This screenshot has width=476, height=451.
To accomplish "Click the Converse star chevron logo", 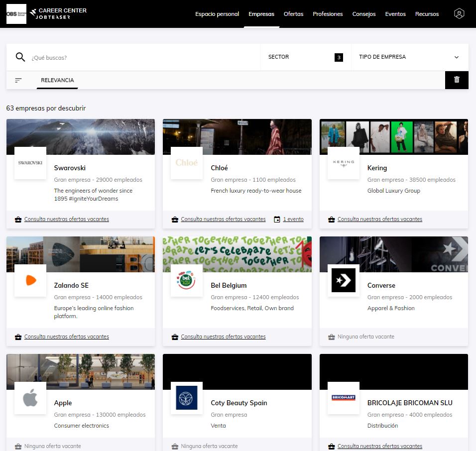I will coord(344,280).
